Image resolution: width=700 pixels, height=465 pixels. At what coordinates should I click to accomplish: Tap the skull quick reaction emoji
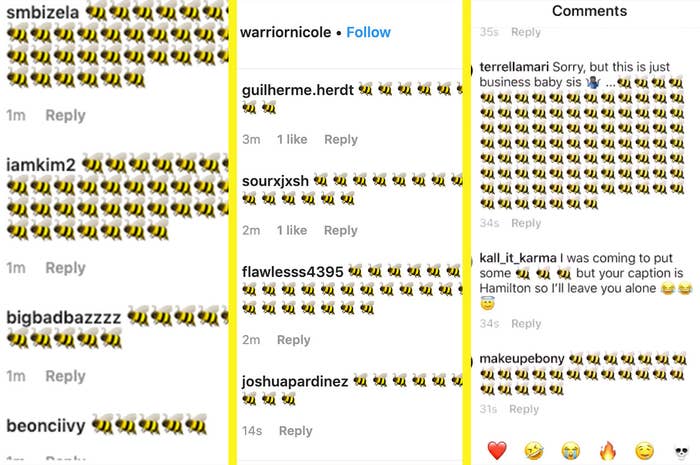point(681,453)
